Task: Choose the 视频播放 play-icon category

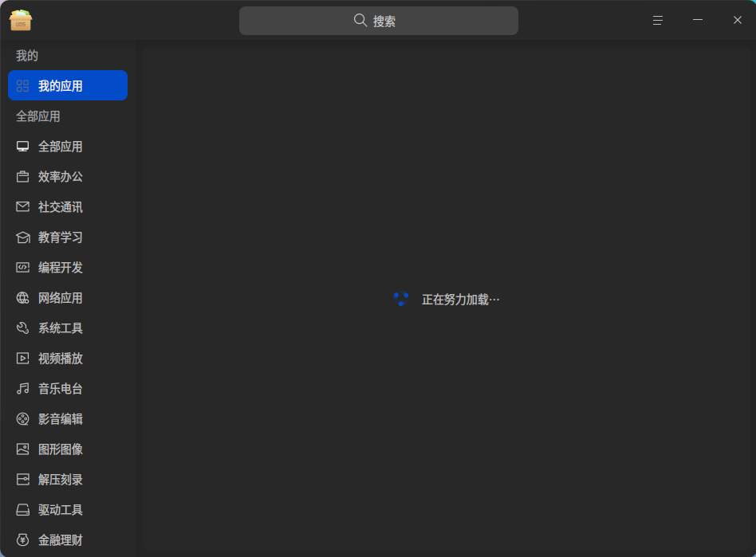Action: click(68, 359)
